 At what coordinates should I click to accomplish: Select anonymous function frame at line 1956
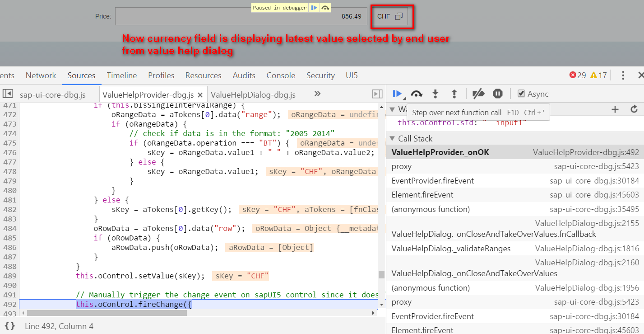coord(515,288)
